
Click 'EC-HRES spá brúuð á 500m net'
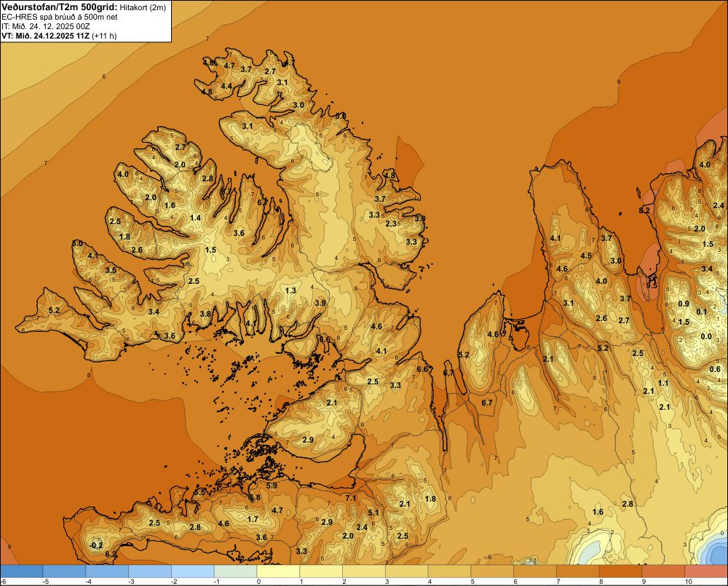59,17
